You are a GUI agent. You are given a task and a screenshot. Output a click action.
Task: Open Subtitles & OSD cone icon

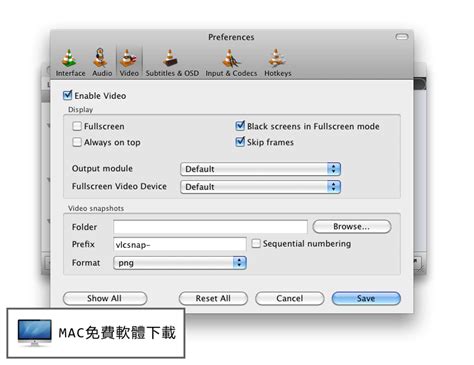pos(171,58)
